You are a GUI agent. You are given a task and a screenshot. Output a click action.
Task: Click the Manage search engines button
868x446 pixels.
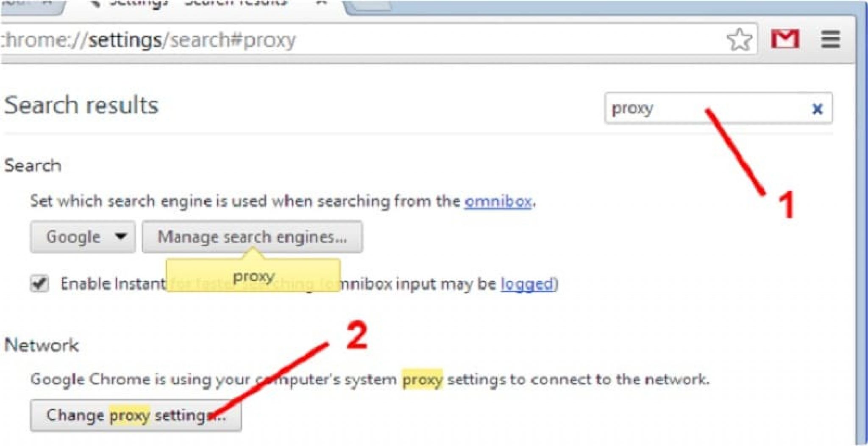coord(252,237)
